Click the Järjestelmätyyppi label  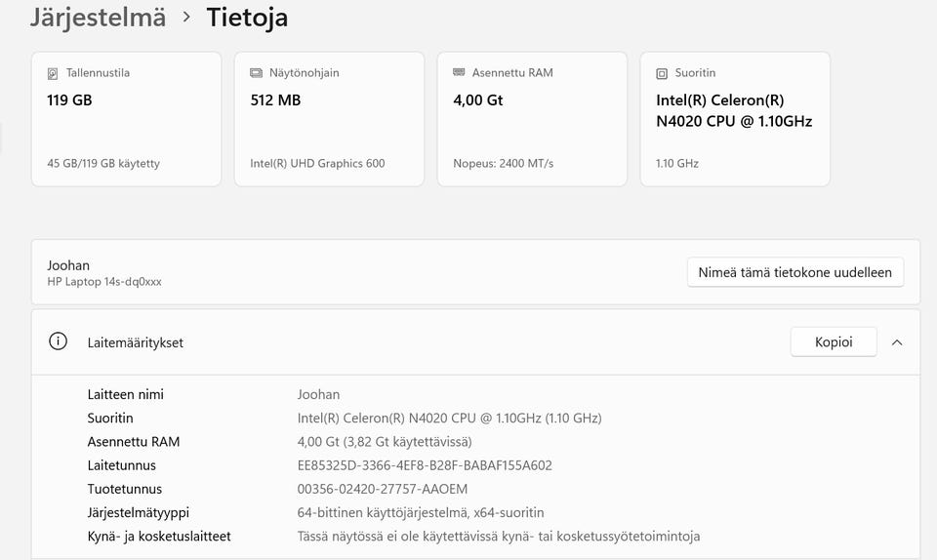click(138, 512)
